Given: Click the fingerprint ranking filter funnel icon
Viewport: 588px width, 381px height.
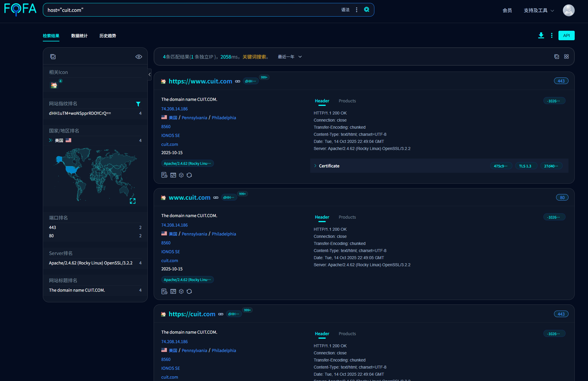Looking at the screenshot, I should click(x=138, y=104).
